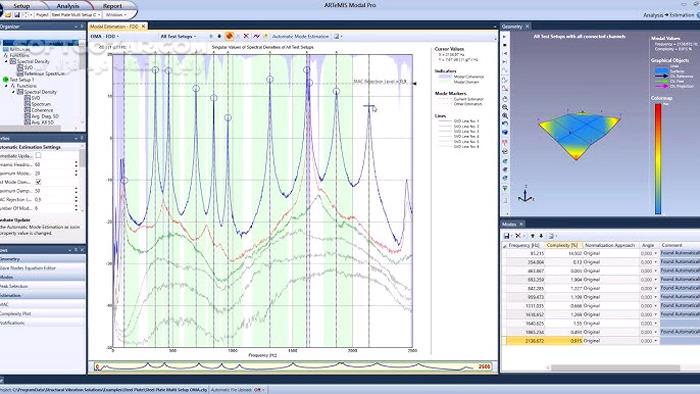Switch to the Setup ribbon tab

[21, 6]
